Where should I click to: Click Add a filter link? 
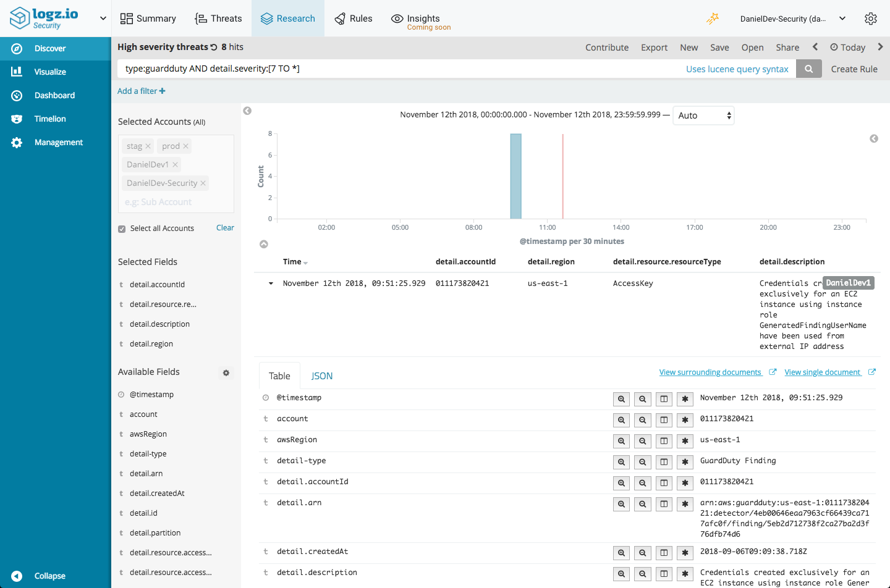142,91
